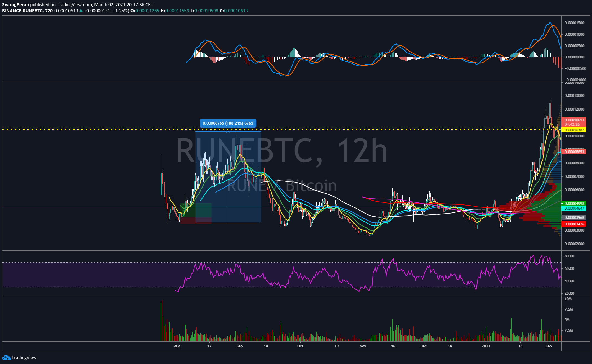Click the 2021 time axis label
The height and width of the screenshot is (364, 592).
coord(486,346)
